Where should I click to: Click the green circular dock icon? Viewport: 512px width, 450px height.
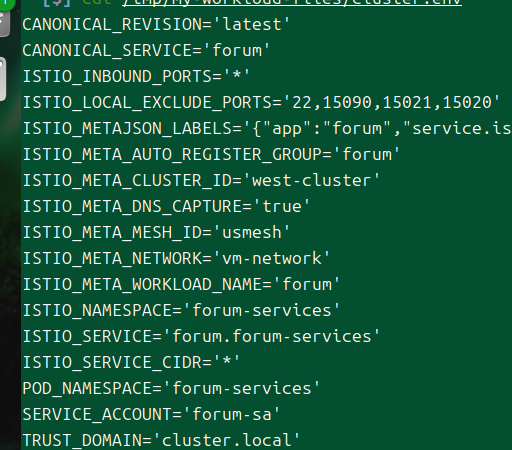[x=6, y=3]
